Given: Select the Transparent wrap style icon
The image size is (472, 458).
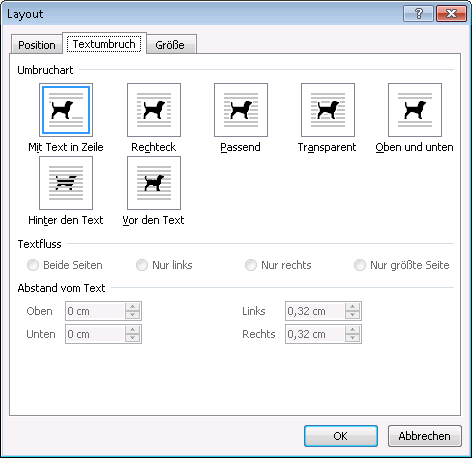Looking at the screenshot, I should click(328, 110).
